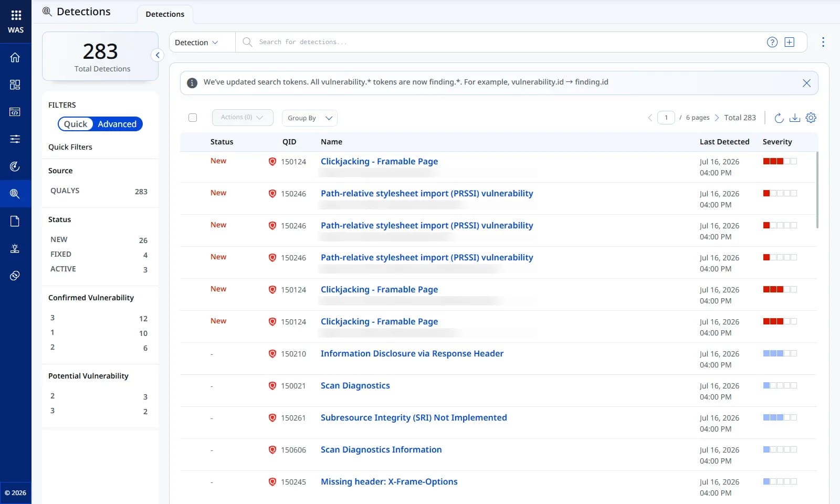The image size is (840, 504).
Task: Open the app picker grid icon above WAS
Action: click(16, 15)
